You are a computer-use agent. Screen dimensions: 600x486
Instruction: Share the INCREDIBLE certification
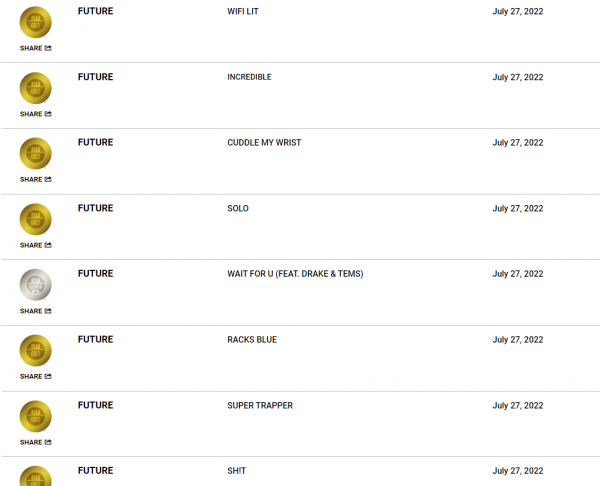point(36,114)
